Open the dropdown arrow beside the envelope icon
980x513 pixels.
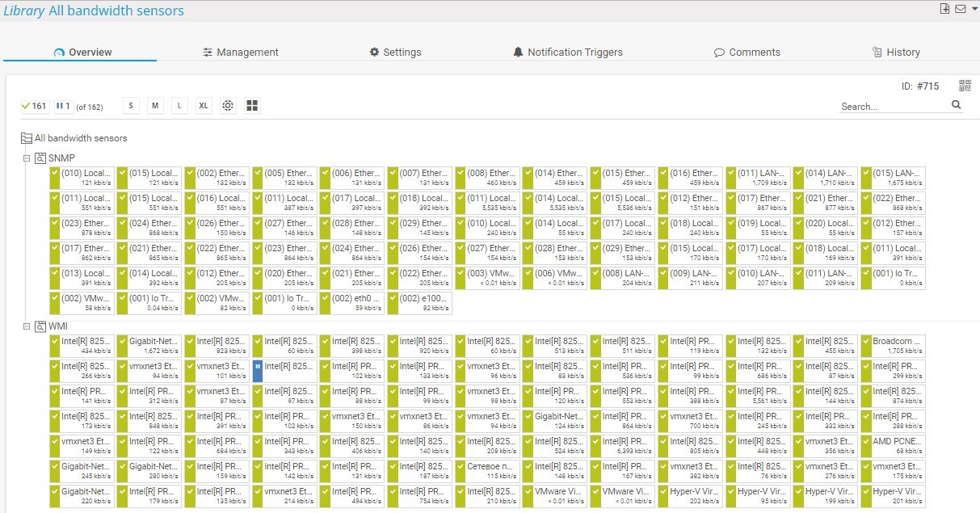click(975, 8)
